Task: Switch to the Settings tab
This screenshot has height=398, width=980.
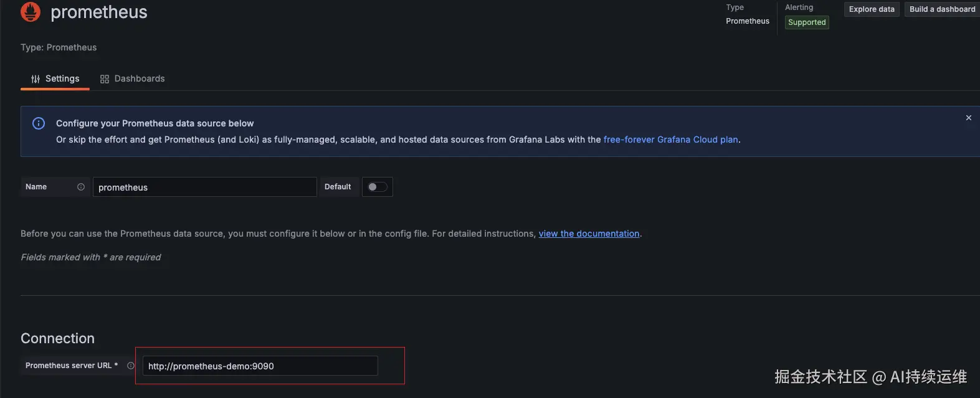Action: coord(55,79)
